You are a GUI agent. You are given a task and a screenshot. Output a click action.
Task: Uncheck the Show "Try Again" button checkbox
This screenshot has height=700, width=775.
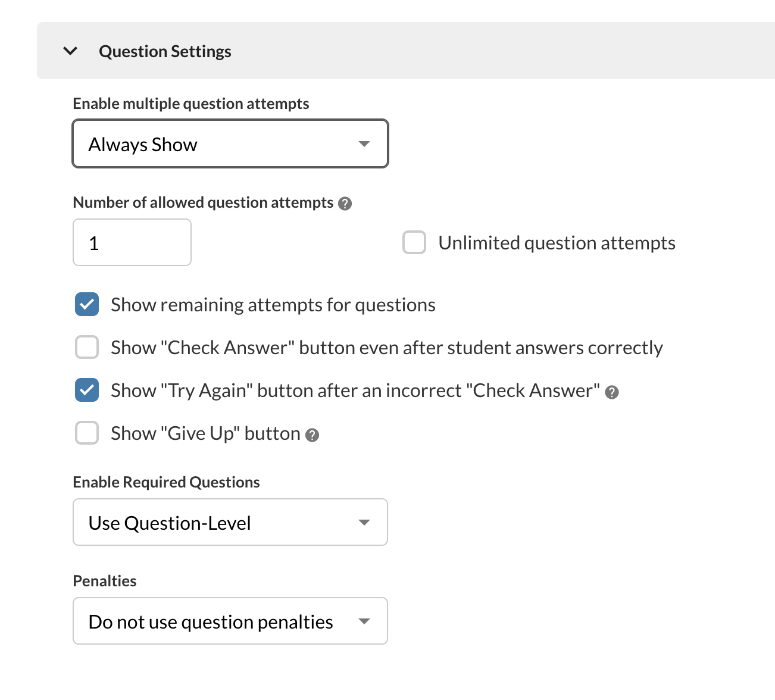click(x=87, y=390)
